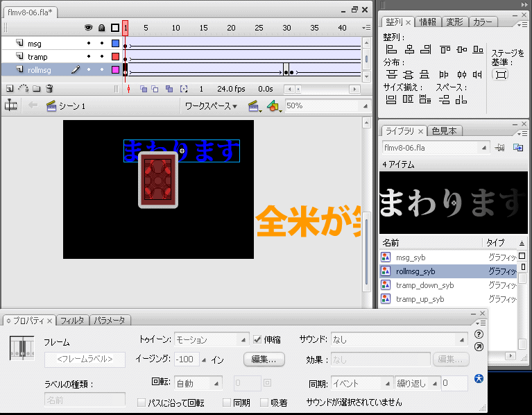Screen dimensions: 532x415
Task: Open the サウンド sound dropdown
Action: pyautogui.click(x=399, y=339)
